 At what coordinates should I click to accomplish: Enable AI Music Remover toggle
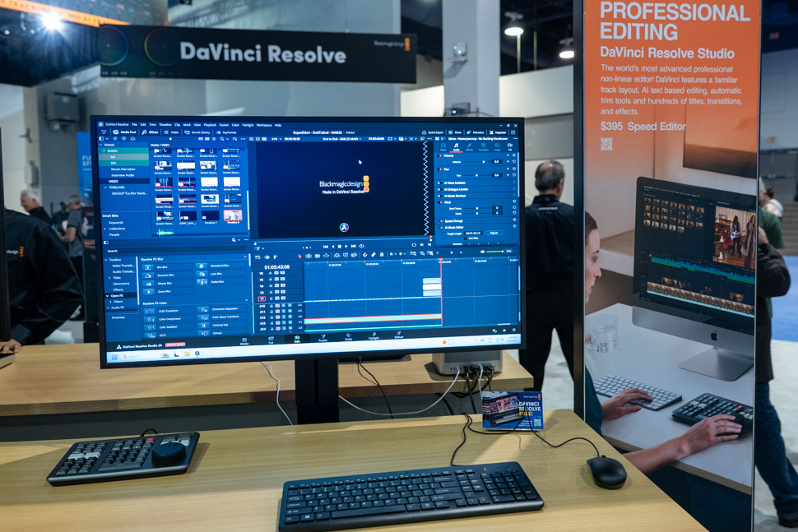pos(439,196)
